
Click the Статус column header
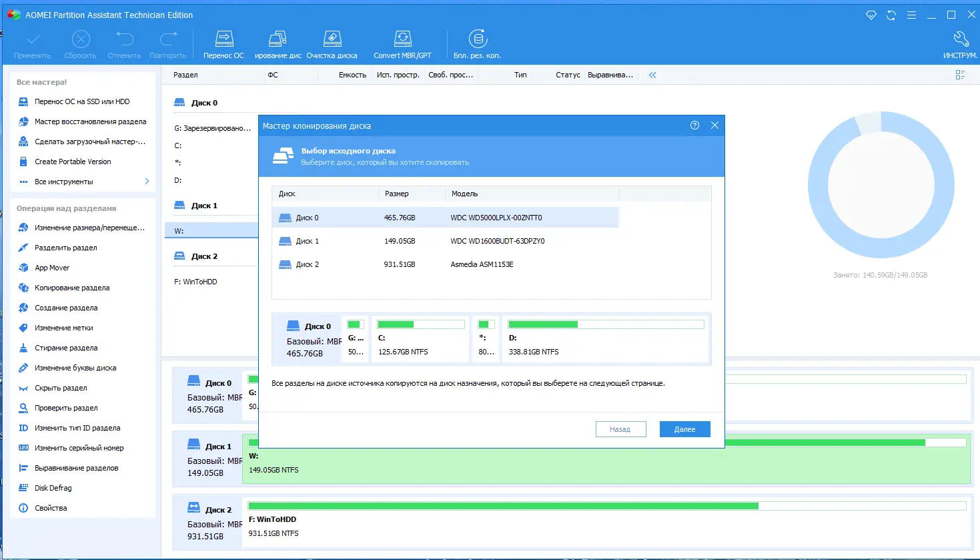coord(568,75)
